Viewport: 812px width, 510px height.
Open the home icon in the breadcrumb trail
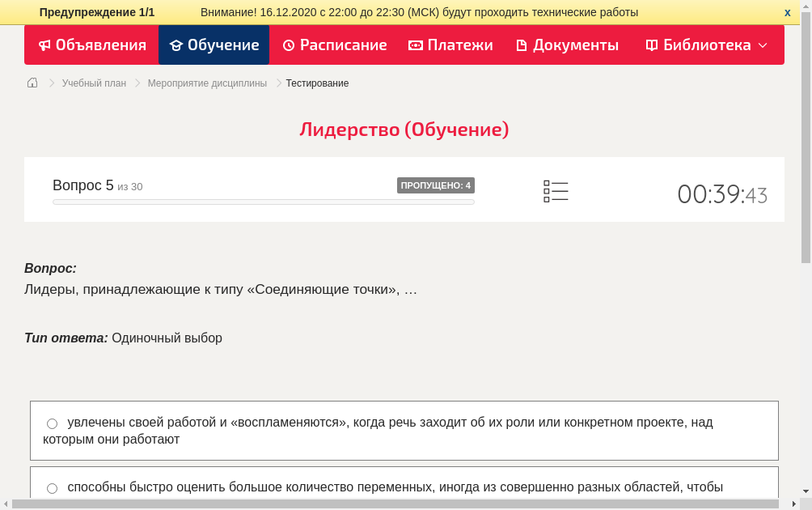tap(32, 83)
